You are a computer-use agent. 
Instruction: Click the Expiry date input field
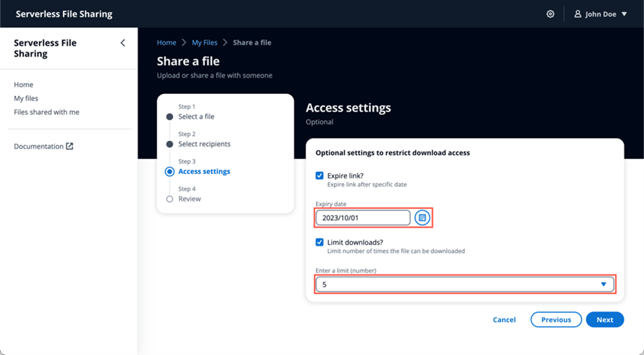[x=363, y=218]
